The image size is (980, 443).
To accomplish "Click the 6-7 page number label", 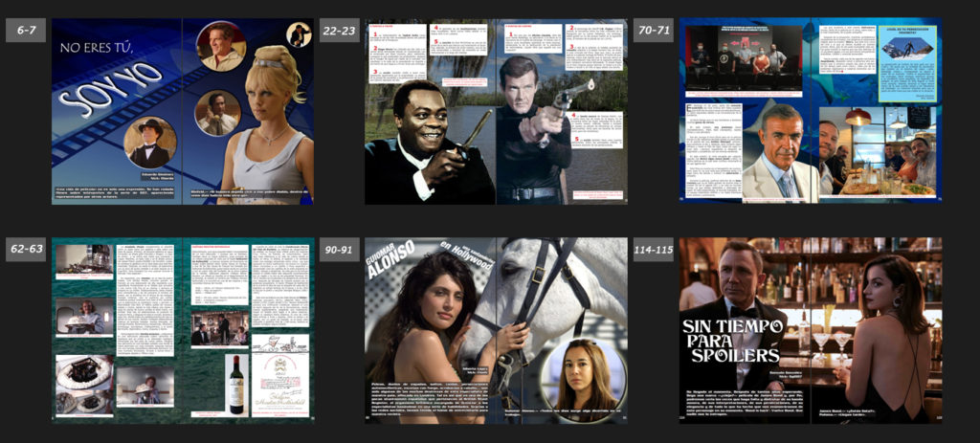I will (26, 30).
